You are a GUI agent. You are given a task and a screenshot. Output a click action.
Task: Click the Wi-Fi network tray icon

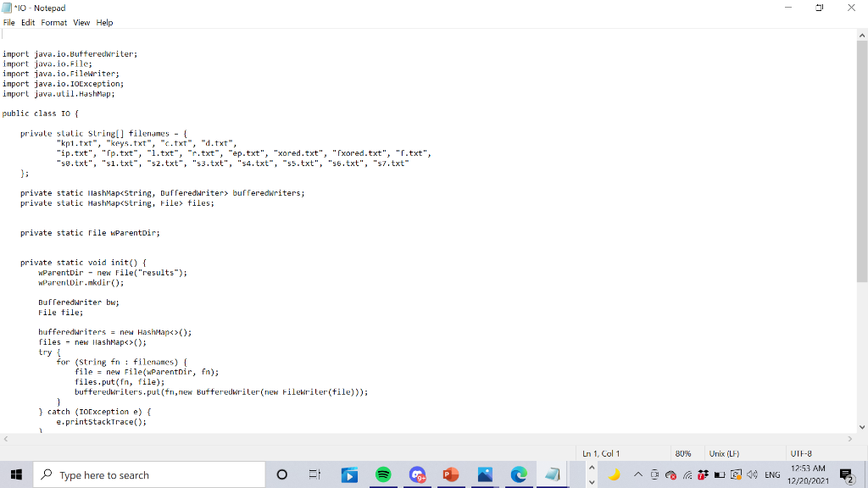[687, 474]
